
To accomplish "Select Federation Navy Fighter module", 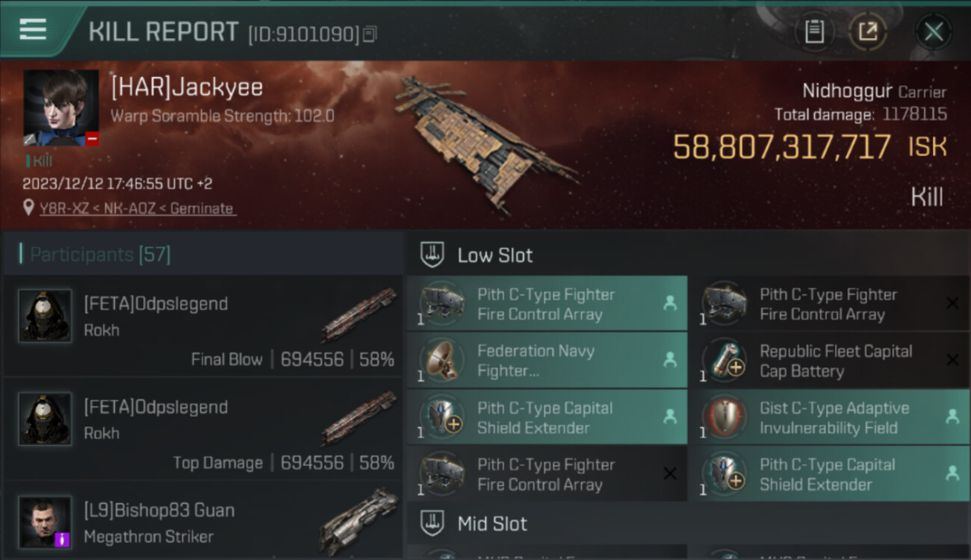I will point(536,360).
